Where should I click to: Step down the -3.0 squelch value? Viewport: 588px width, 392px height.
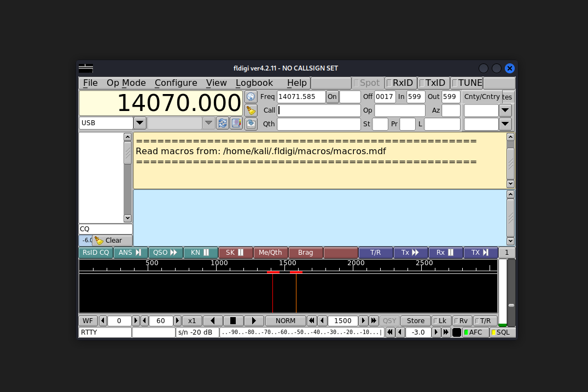click(400, 332)
